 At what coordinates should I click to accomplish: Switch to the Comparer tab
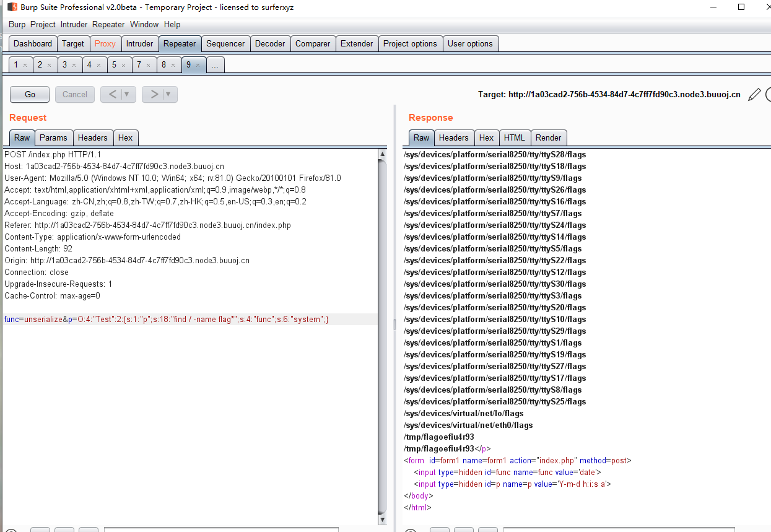(313, 44)
